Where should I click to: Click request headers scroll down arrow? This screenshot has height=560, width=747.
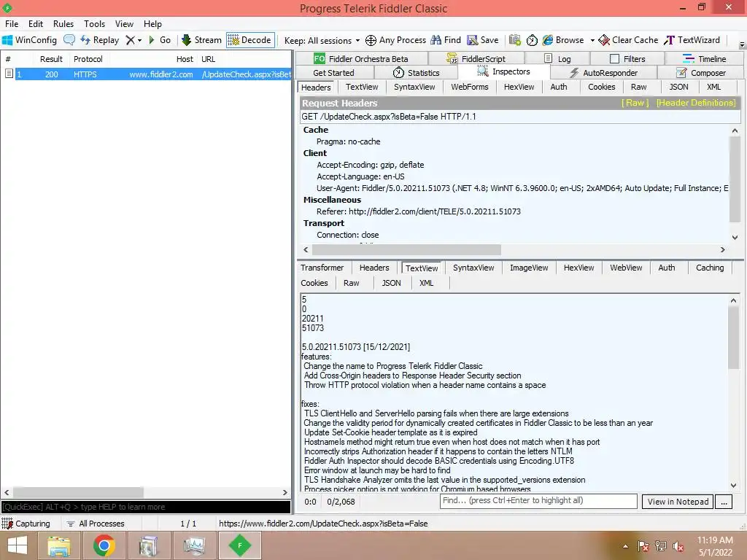[735, 237]
